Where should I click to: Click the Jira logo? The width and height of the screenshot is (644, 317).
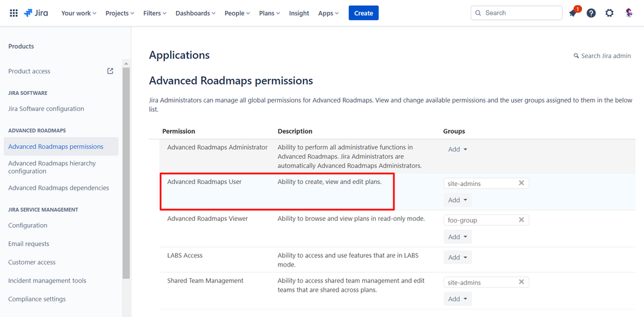pos(35,13)
